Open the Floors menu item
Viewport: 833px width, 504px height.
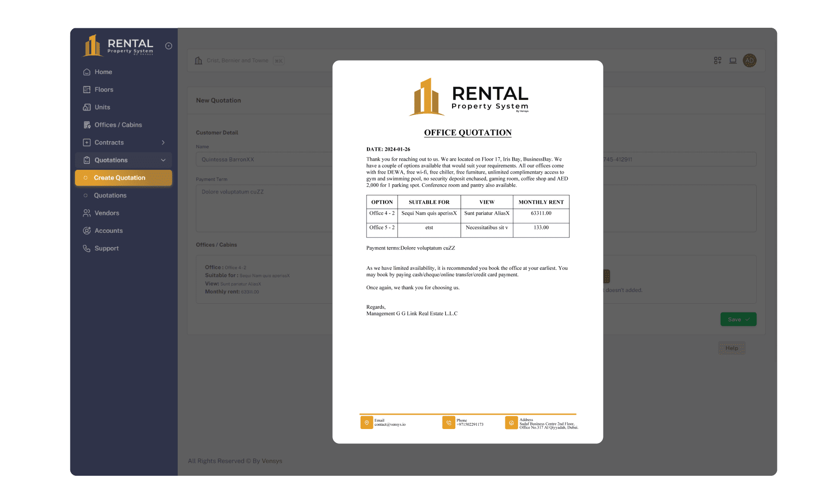click(124, 89)
